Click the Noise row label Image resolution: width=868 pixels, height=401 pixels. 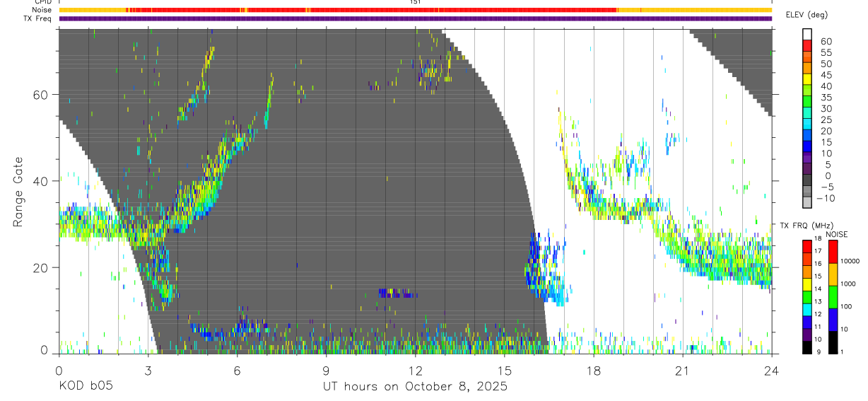tap(40, 10)
